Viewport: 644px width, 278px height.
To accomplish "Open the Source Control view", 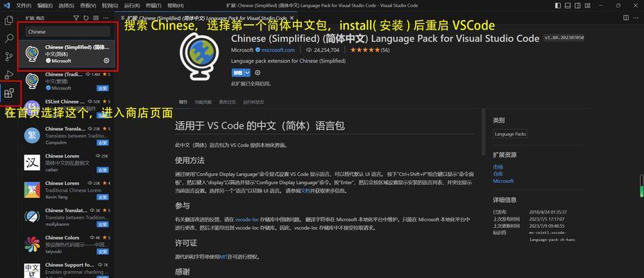I will tap(8, 57).
